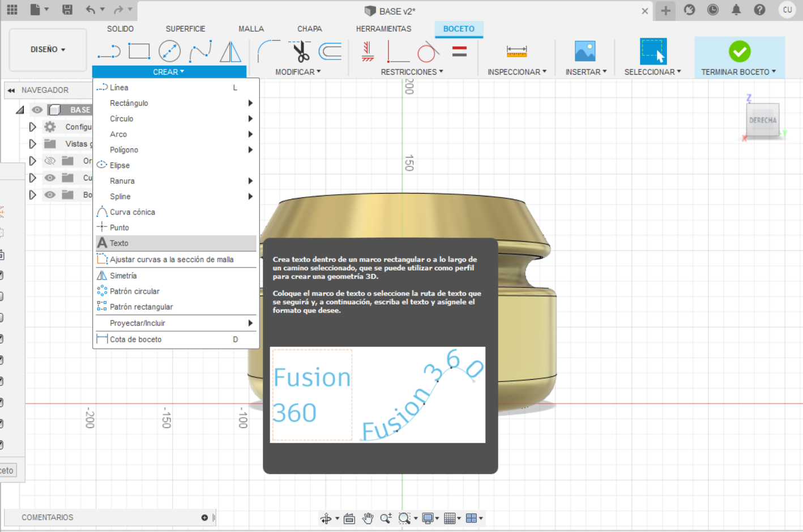Open the job status clock icon
This screenshot has height=532, width=803.
click(713, 10)
